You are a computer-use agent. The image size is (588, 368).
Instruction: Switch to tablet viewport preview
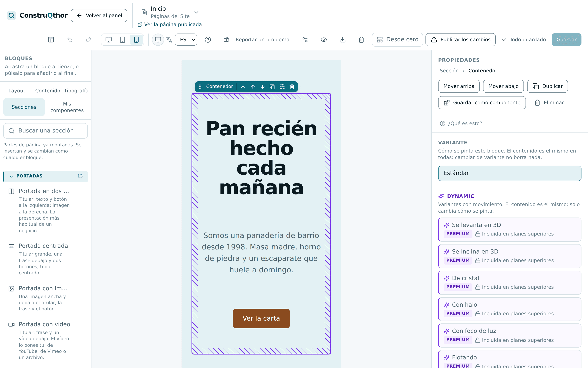pyautogui.click(x=122, y=40)
